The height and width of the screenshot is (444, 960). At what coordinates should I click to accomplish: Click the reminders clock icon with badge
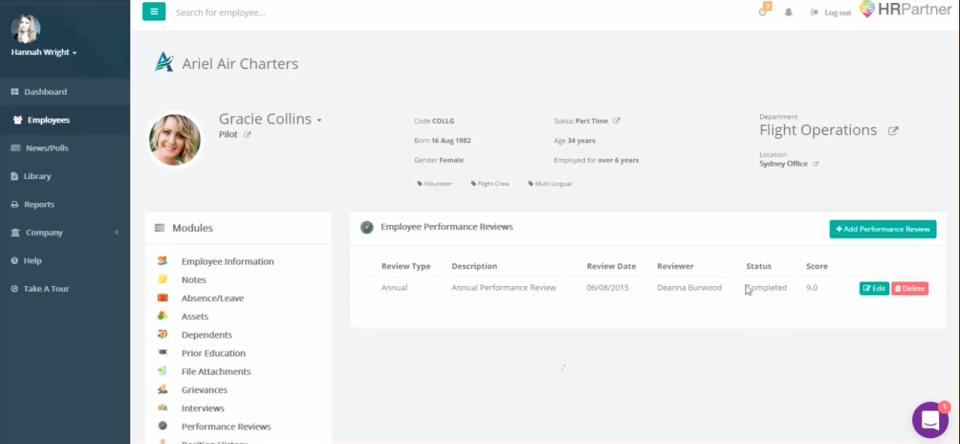coord(764,11)
